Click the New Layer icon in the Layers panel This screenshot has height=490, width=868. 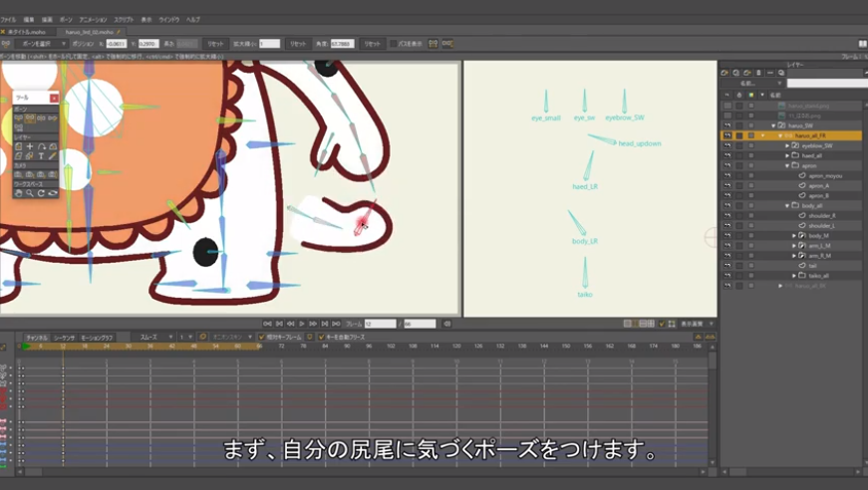[x=724, y=73]
